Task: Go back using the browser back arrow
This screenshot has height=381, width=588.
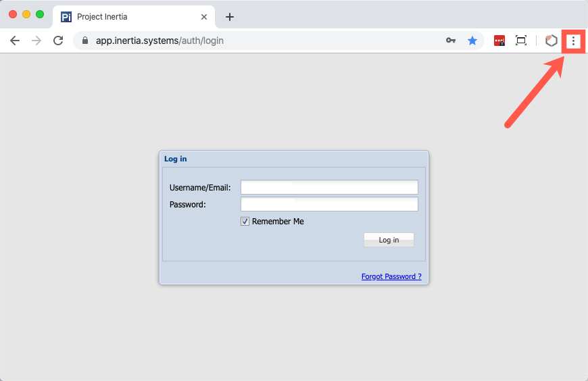Action: (x=15, y=41)
